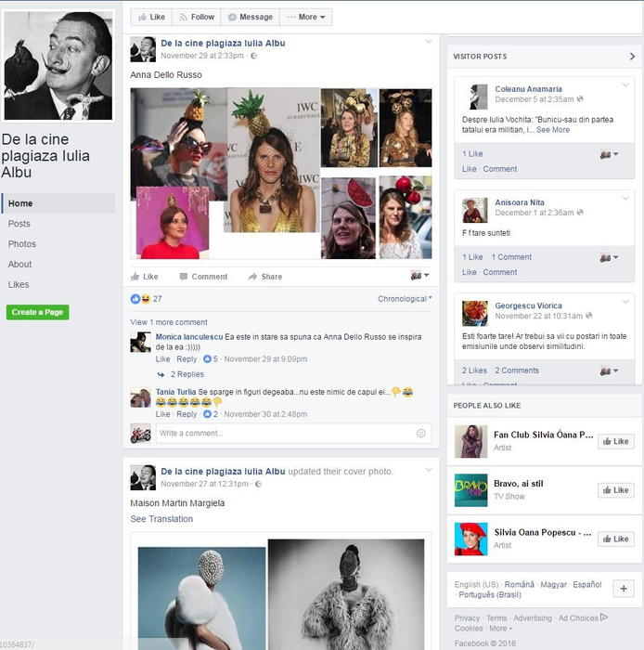
Task: Like Silvia Oana Popescu artist page
Action: (x=616, y=539)
